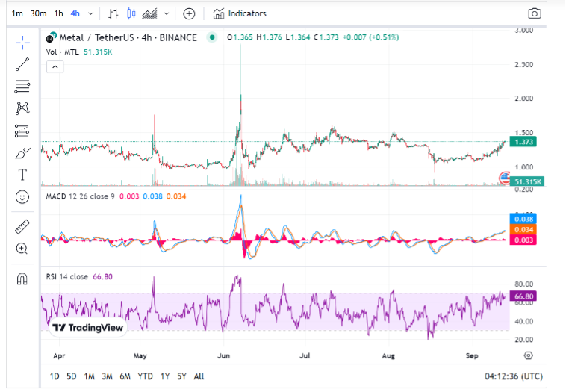Switch chart style to bars
The height and width of the screenshot is (392, 566).
coord(113,13)
